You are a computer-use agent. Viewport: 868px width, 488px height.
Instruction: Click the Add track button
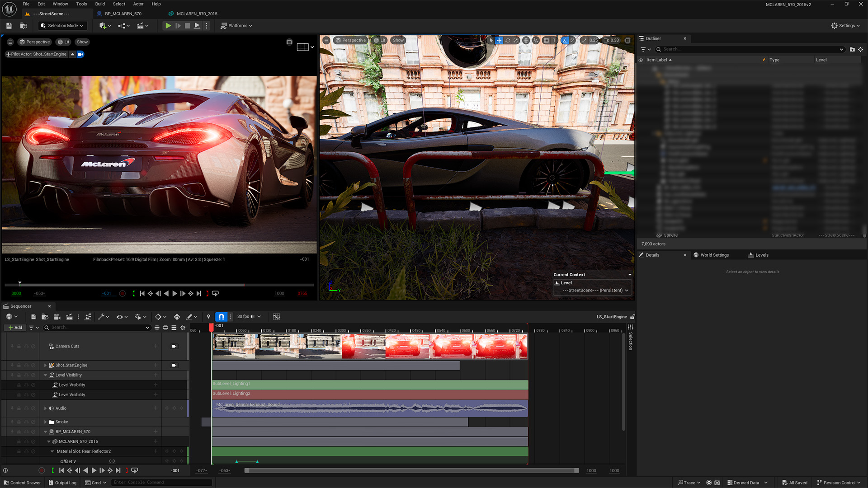15,328
